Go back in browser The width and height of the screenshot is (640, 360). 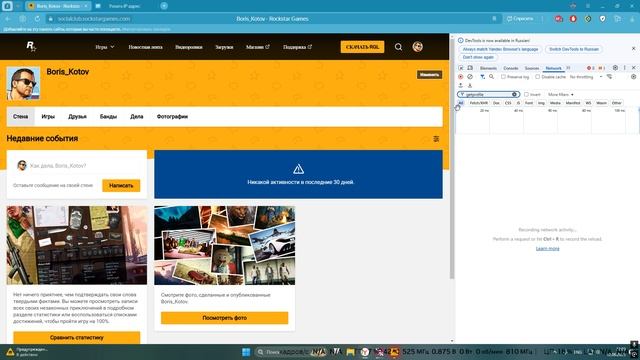pyautogui.click(x=8, y=19)
